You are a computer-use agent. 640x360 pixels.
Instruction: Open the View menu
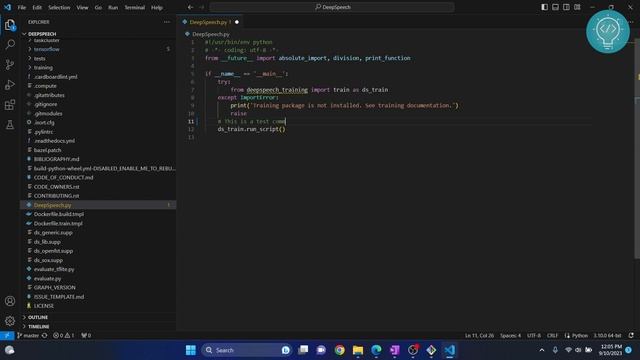tap(82, 7)
